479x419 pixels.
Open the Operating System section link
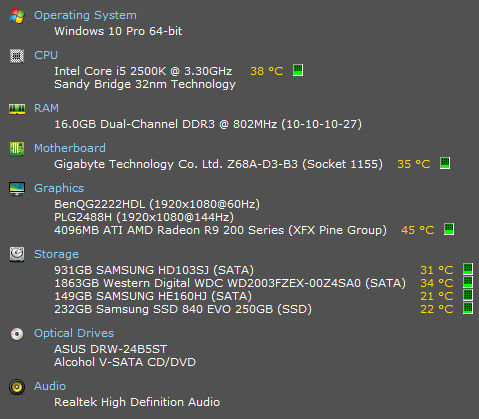pyautogui.click(x=85, y=15)
